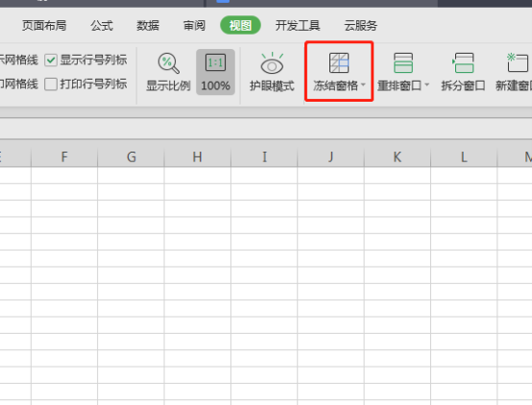Viewport: 532px width, 405px height.
Task: Turn on 护眼模式 eye protection mode
Action: pyautogui.click(x=272, y=72)
